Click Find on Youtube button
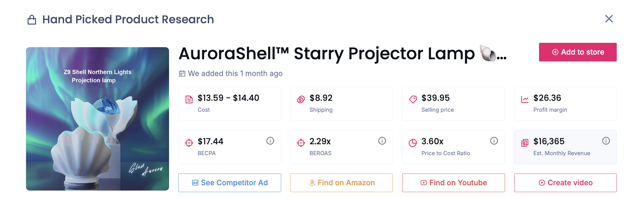The image size is (644, 198). pos(453,183)
